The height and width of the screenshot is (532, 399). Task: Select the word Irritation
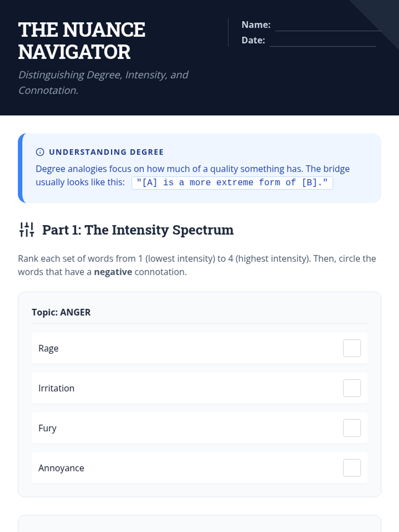click(x=56, y=388)
